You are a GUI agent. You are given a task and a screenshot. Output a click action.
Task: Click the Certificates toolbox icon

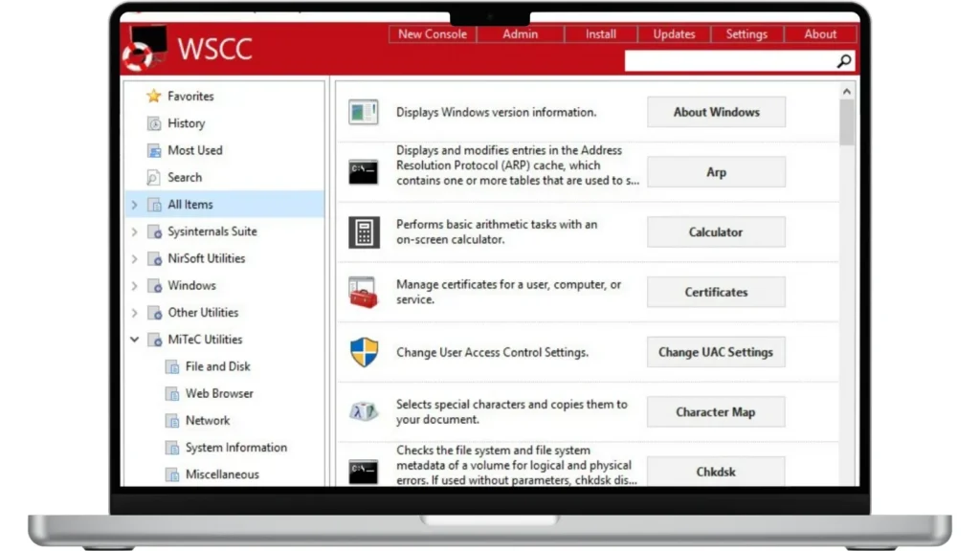(363, 292)
